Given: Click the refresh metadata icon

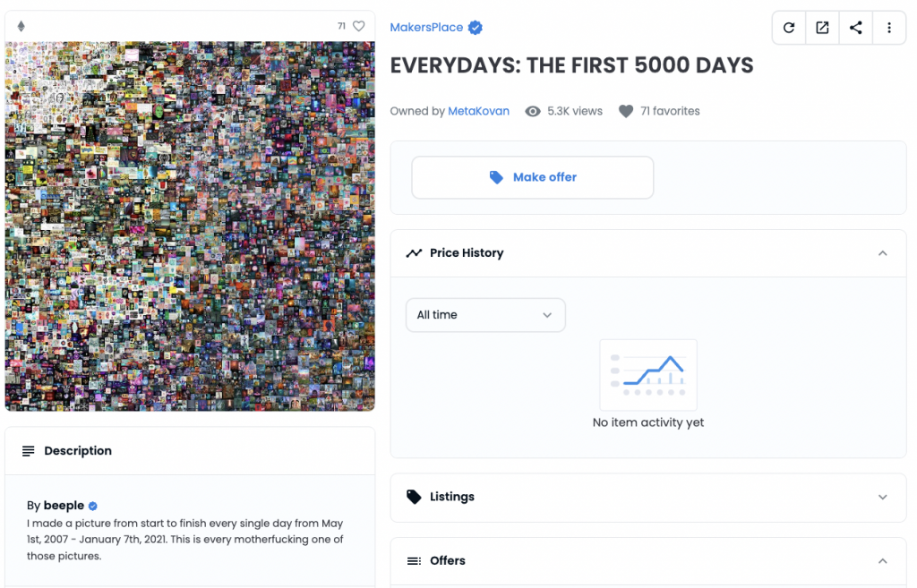Looking at the screenshot, I should [x=788, y=28].
